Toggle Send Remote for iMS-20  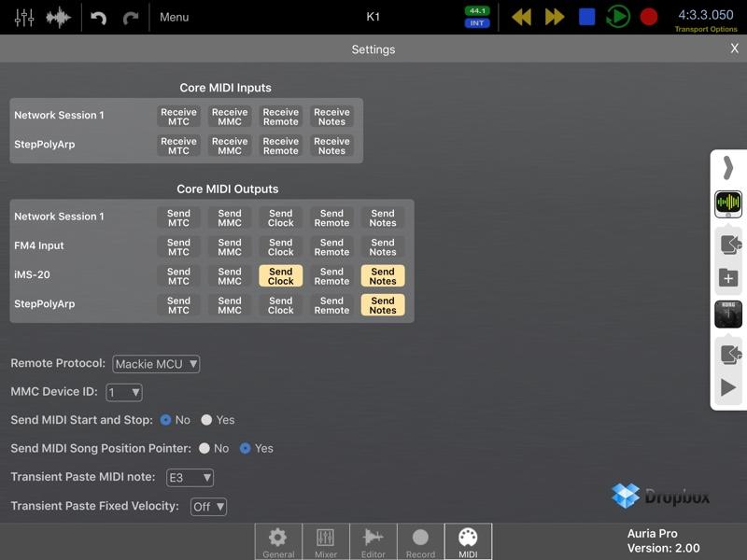(331, 276)
